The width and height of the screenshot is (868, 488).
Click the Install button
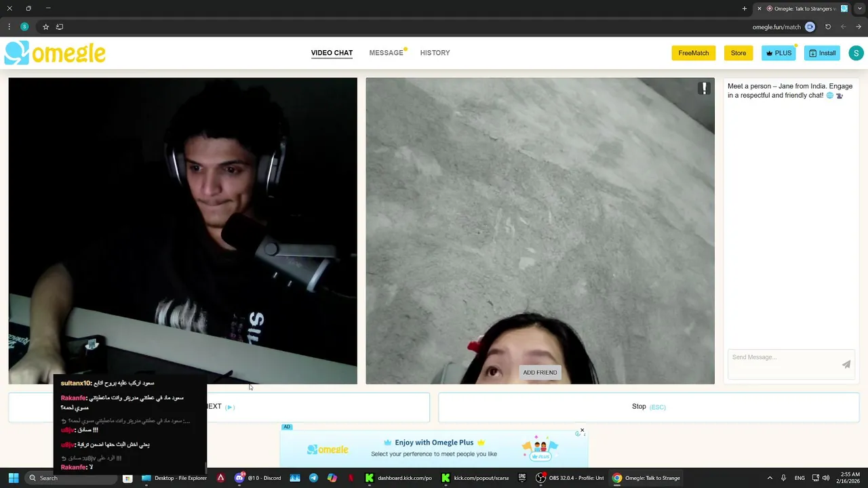822,53
